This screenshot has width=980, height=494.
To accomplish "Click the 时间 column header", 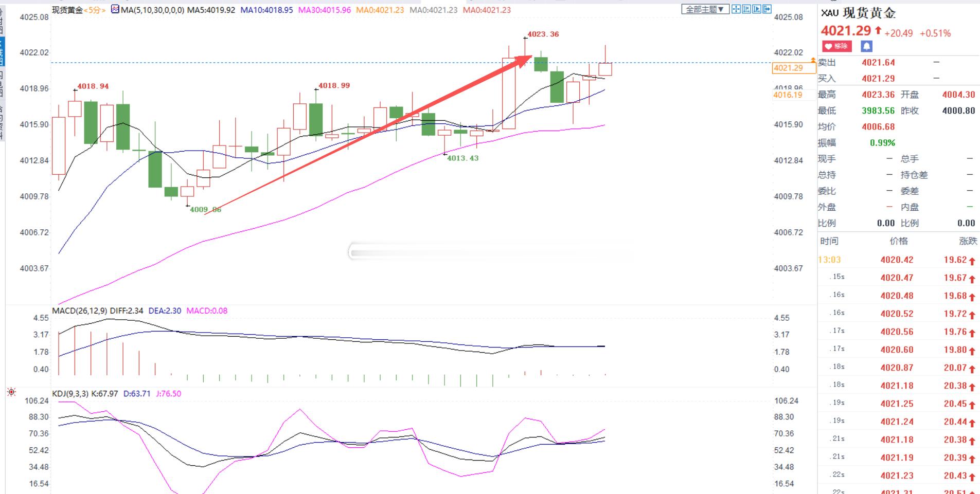I will (x=829, y=241).
